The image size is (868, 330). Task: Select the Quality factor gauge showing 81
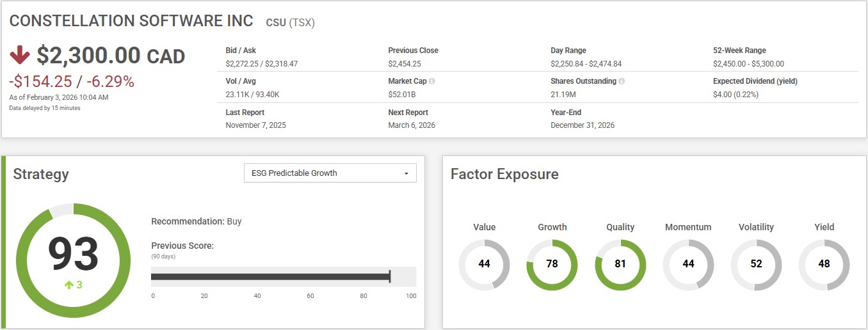(x=620, y=264)
